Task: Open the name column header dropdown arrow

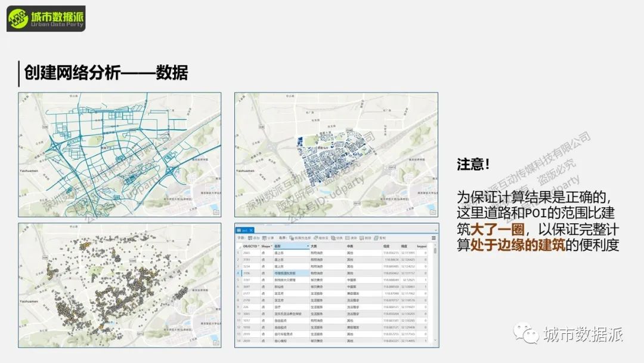Action: (308, 246)
